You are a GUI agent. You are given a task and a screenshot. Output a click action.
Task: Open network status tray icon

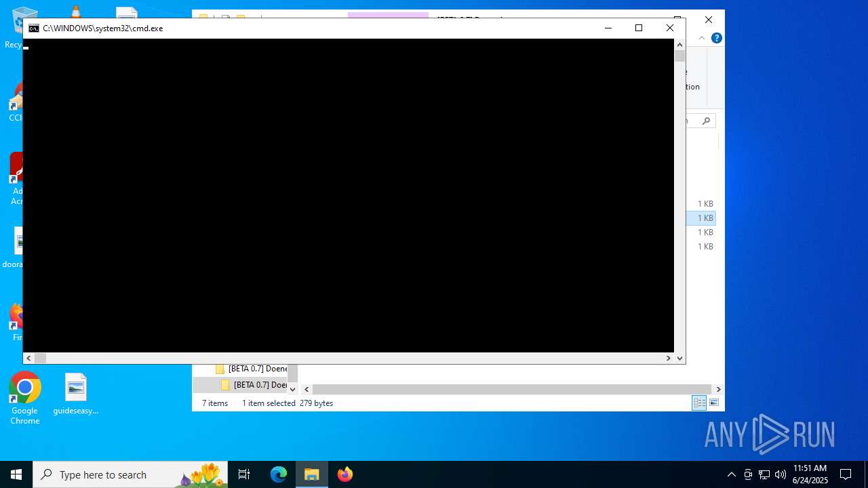tap(764, 474)
